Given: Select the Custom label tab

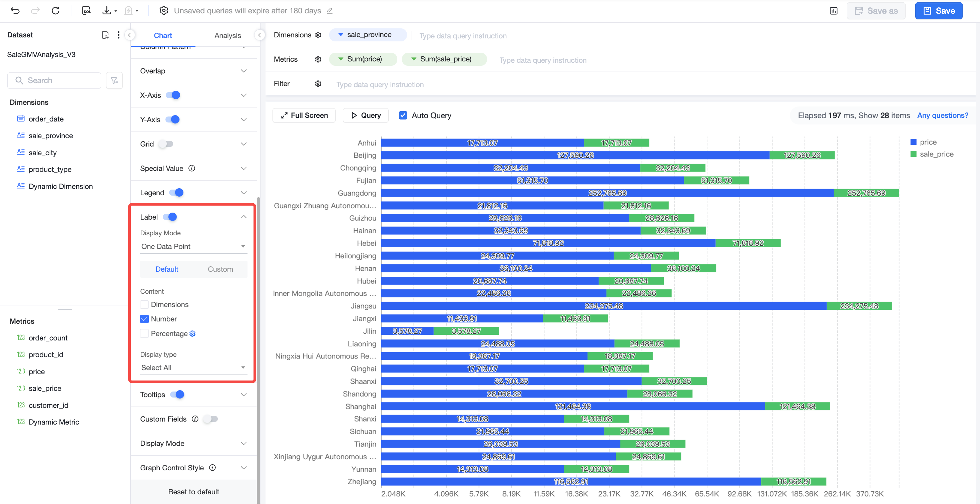Looking at the screenshot, I should [x=220, y=269].
